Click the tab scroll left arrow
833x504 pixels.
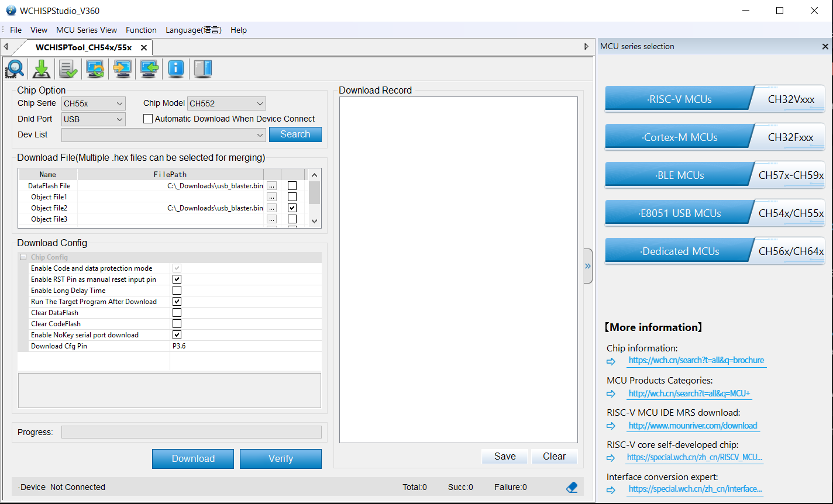click(5, 47)
